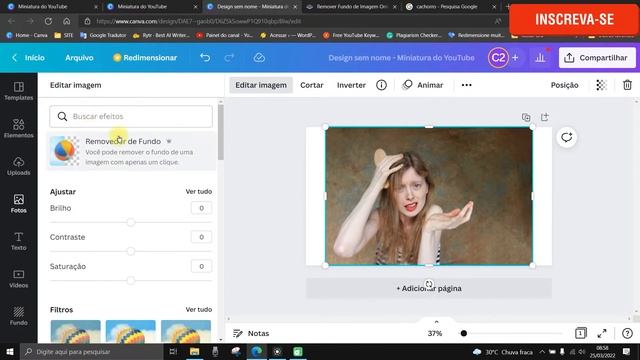Select the third filter thumbnail
This screenshot has height=360, width=640.
[186, 331]
